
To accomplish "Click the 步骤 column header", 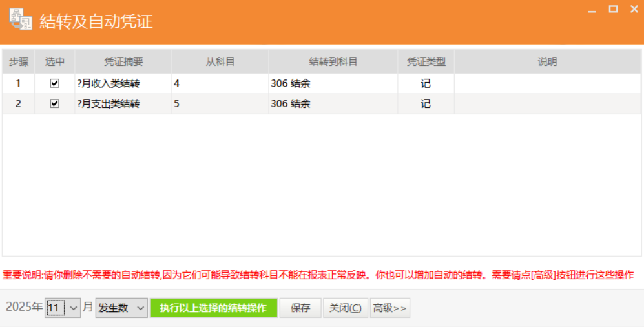I will click(x=19, y=62).
